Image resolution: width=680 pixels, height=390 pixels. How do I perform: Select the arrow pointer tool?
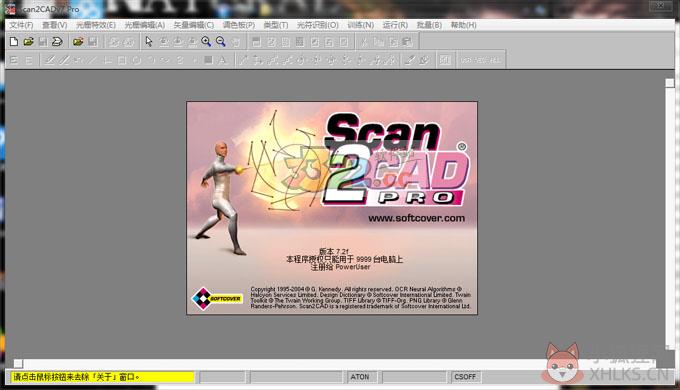pos(149,42)
